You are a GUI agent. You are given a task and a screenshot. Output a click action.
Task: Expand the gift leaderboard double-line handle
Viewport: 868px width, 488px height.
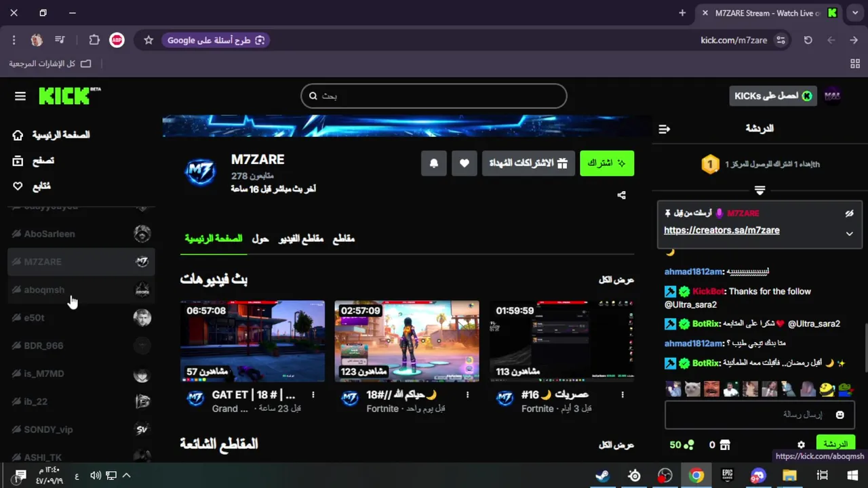click(759, 190)
